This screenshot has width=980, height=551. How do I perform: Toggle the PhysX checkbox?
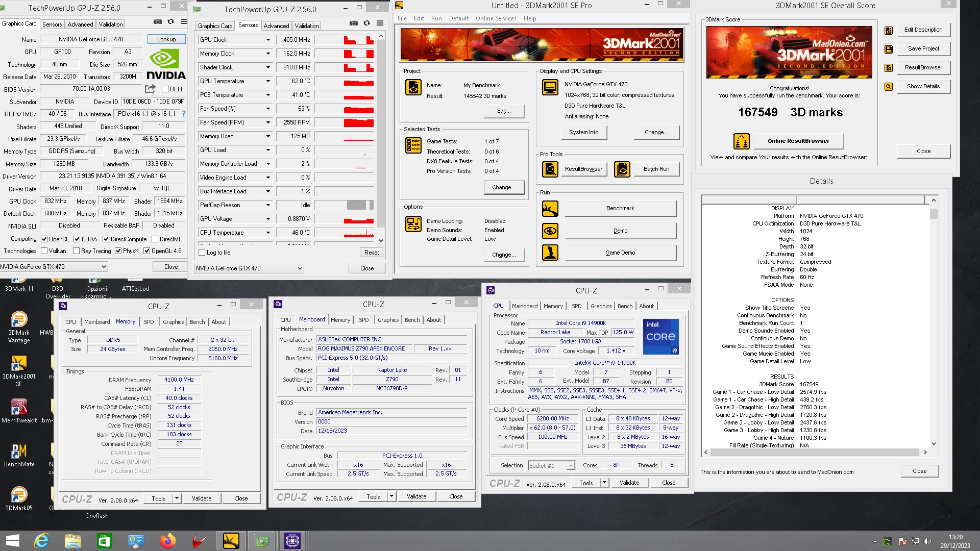118,251
